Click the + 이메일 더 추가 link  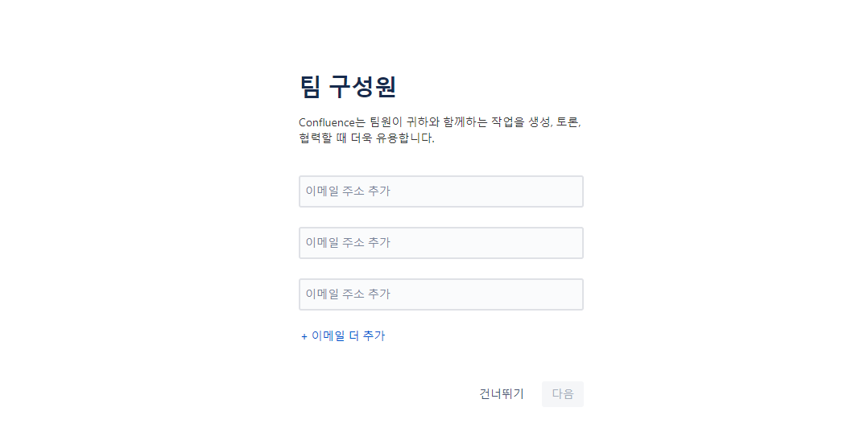(x=343, y=335)
